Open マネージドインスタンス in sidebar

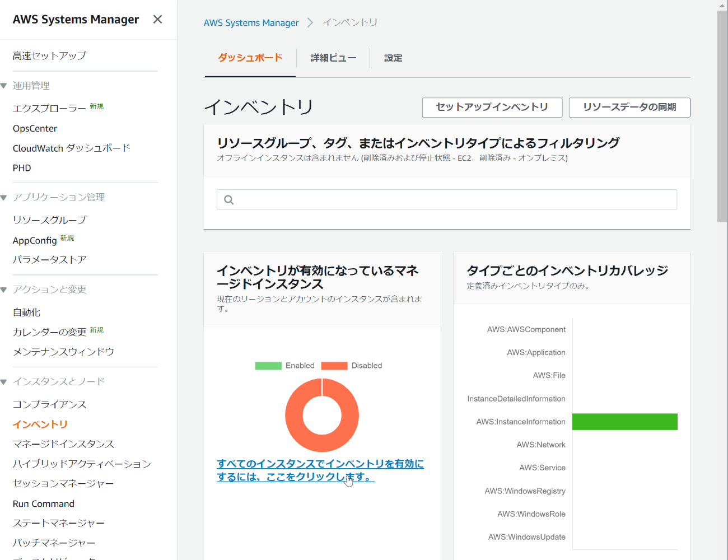click(63, 444)
